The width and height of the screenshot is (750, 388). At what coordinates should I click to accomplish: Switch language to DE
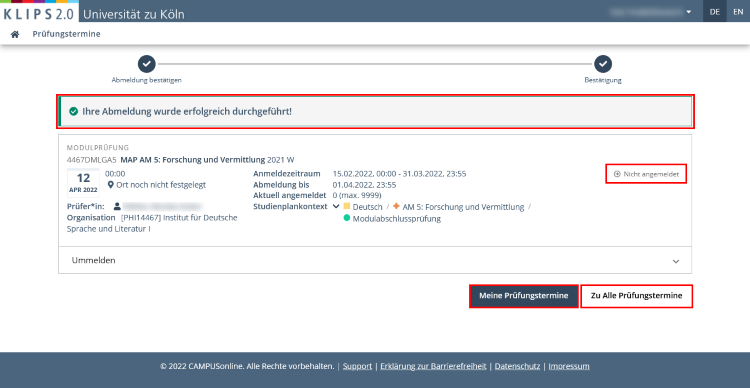(715, 12)
